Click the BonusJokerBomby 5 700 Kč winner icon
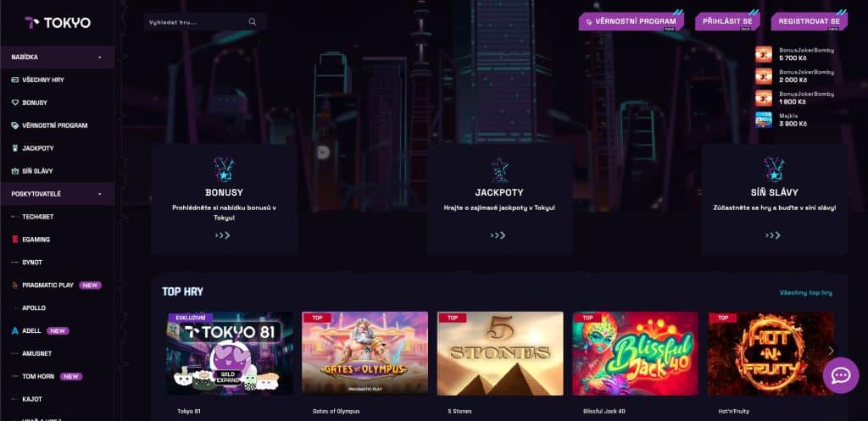The image size is (868, 421). click(764, 53)
